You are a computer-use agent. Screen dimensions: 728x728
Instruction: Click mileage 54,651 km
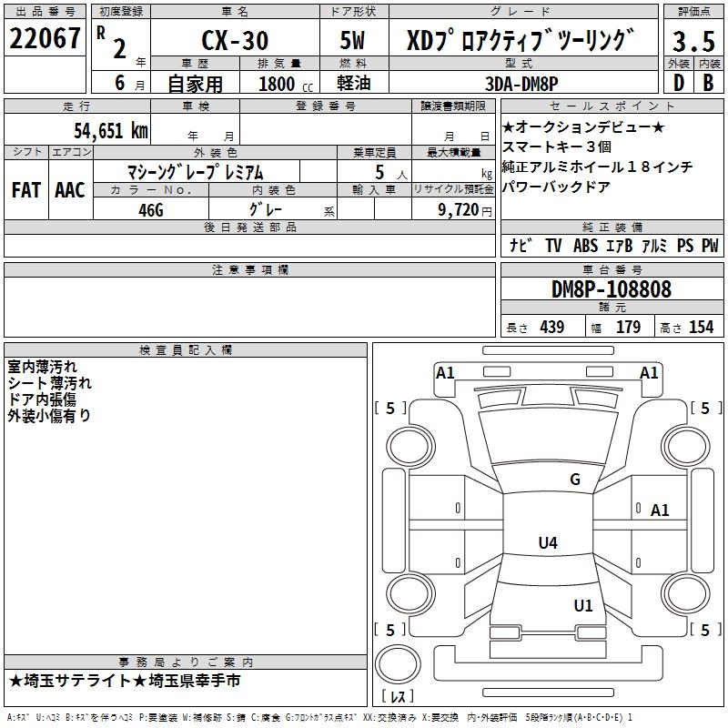point(111,130)
